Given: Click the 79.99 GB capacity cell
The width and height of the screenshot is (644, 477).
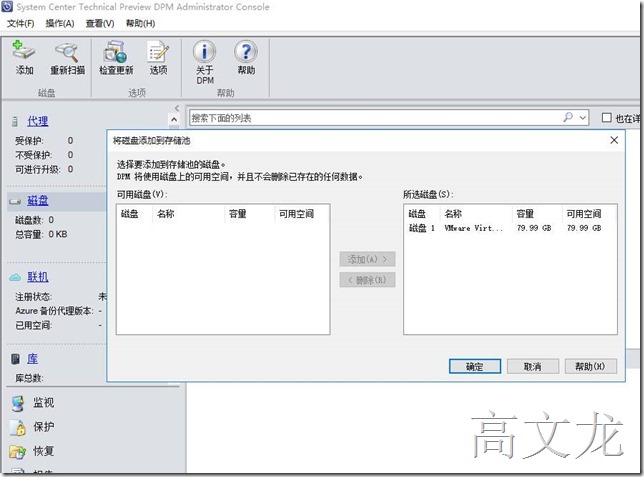Looking at the screenshot, I should [534, 228].
